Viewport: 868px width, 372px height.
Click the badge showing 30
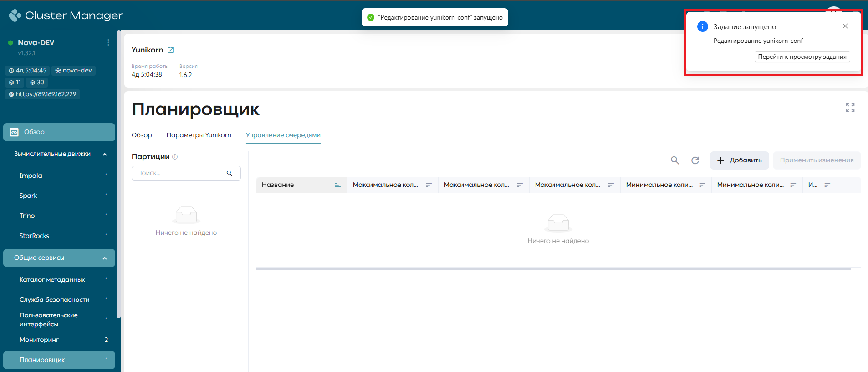coord(37,83)
